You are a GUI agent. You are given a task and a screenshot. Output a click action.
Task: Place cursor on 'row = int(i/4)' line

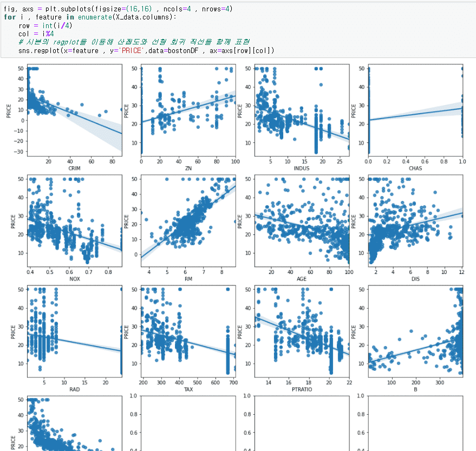coord(45,25)
